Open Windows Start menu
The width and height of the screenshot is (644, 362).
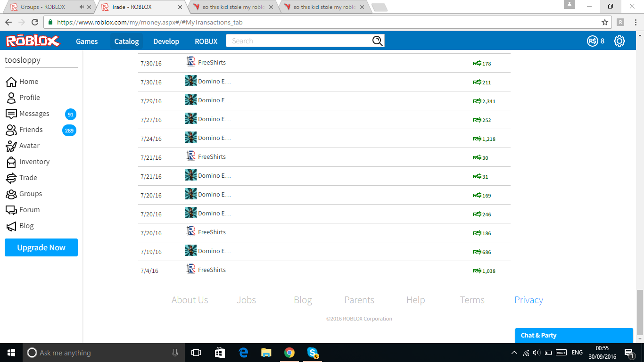11,353
